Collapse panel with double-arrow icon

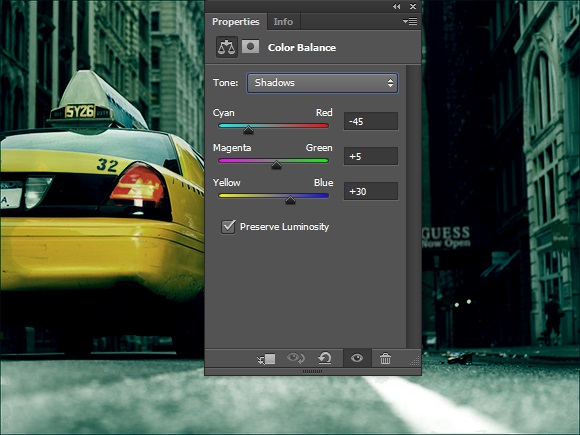click(x=397, y=6)
